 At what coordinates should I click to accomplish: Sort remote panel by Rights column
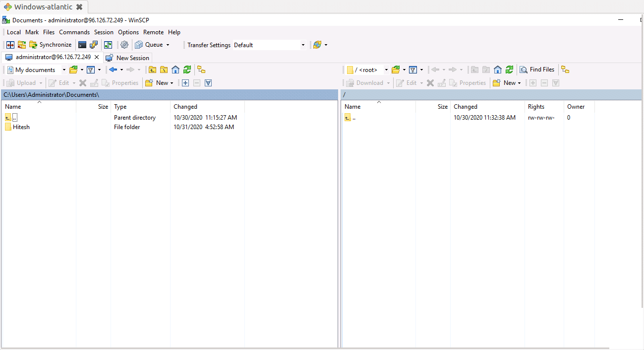coord(544,107)
